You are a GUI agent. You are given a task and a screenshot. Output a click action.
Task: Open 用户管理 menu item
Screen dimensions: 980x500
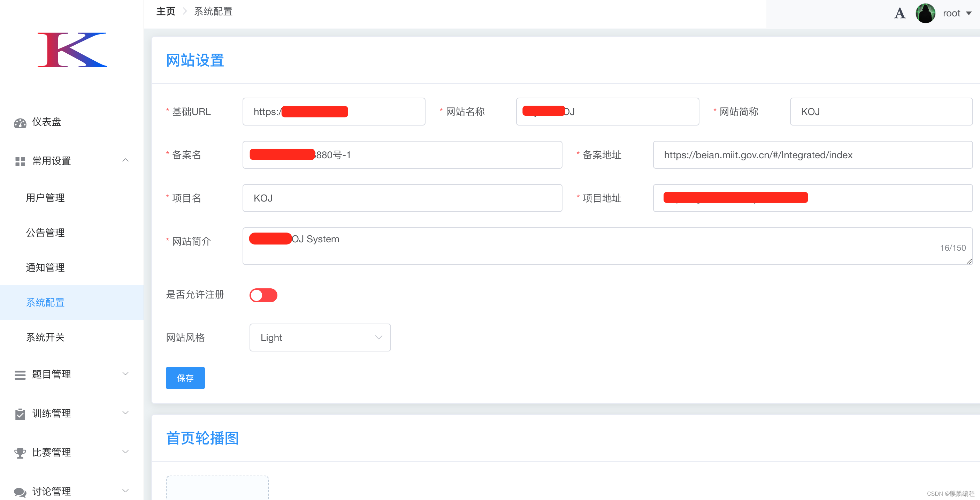(x=45, y=198)
